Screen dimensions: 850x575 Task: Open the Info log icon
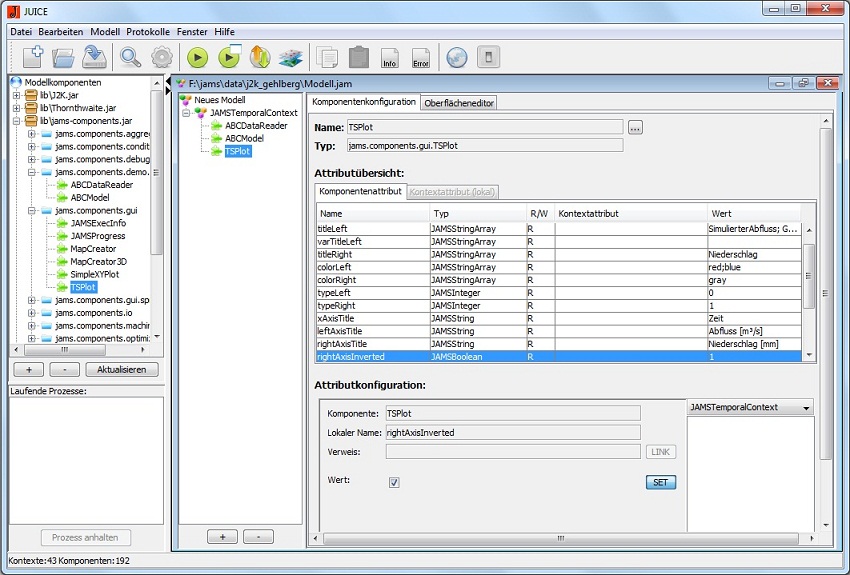pos(390,57)
